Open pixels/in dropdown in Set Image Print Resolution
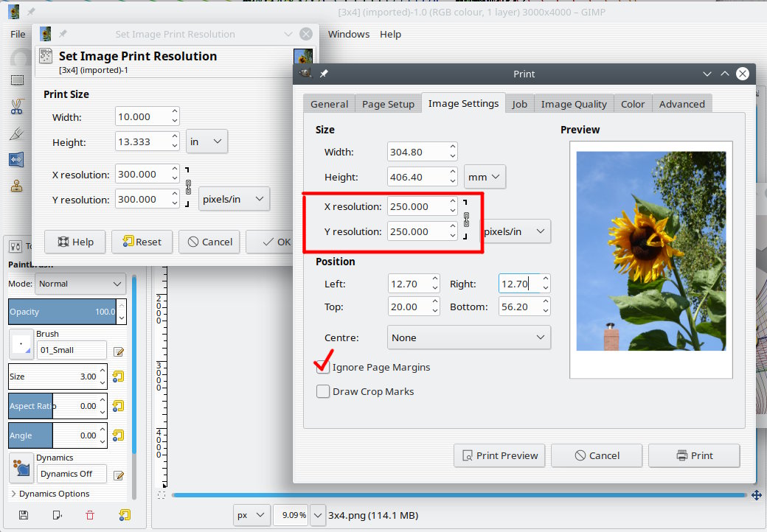 [x=234, y=199]
